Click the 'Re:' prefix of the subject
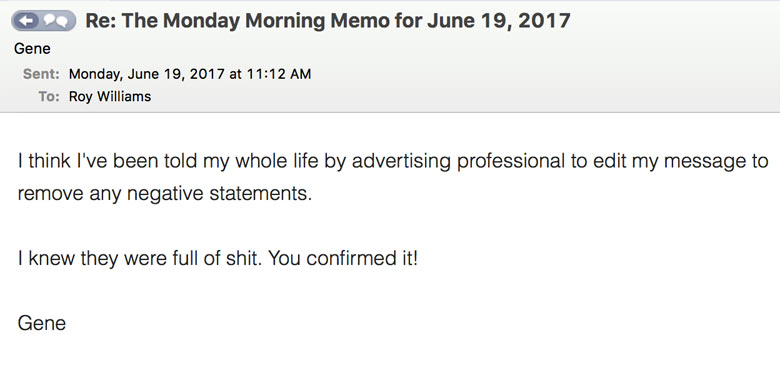 tap(100, 21)
